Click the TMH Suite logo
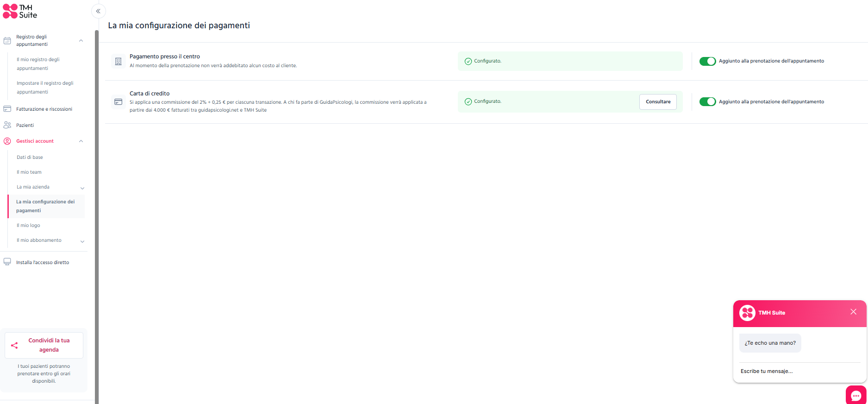 click(20, 11)
